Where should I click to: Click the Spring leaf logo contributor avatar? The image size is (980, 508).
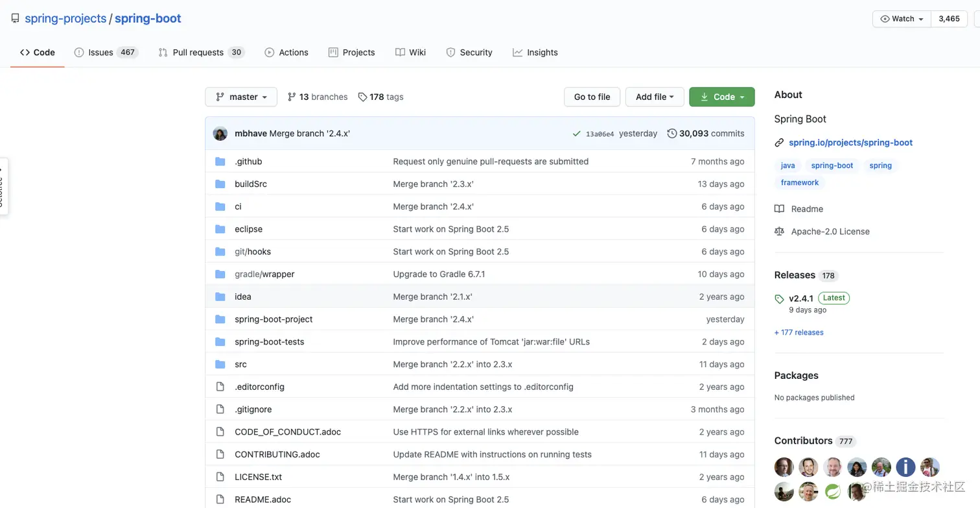point(832,492)
